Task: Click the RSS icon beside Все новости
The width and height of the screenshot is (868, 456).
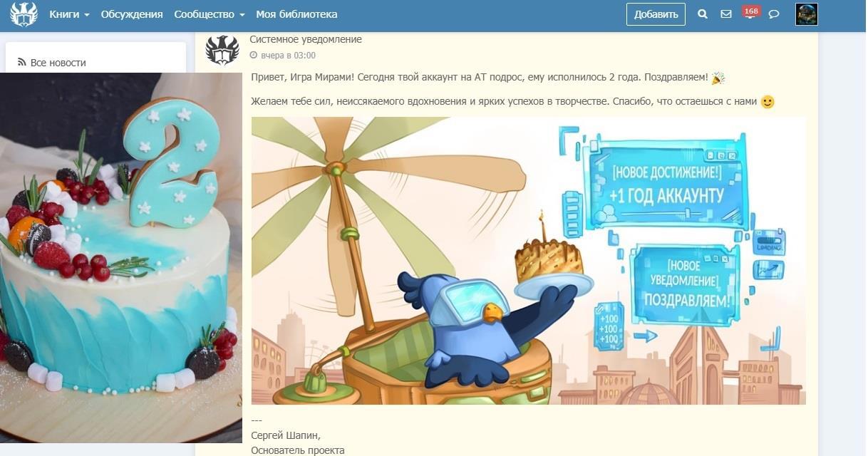Action: 22,63
